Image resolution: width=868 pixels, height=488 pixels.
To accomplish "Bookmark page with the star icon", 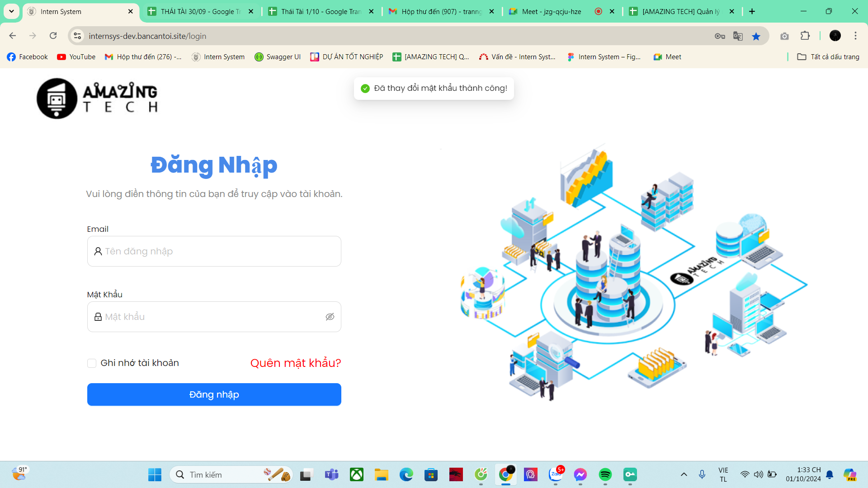I will pyautogui.click(x=756, y=36).
